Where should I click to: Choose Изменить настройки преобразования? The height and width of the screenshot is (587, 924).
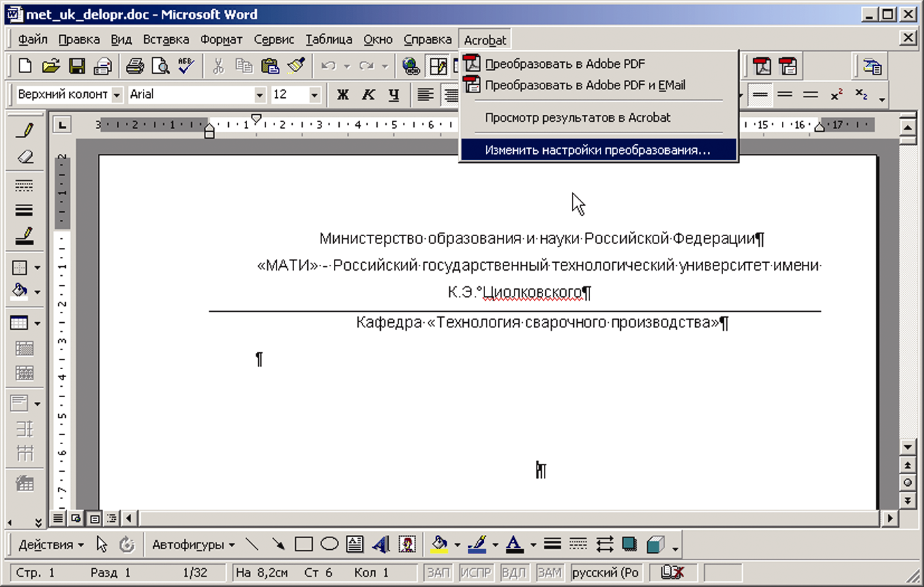point(599,150)
